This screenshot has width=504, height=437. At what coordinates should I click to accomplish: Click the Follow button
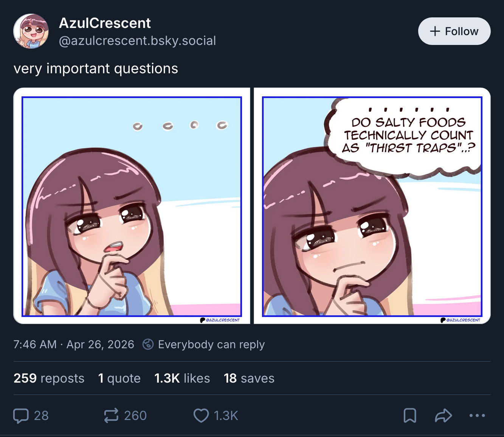point(454,31)
